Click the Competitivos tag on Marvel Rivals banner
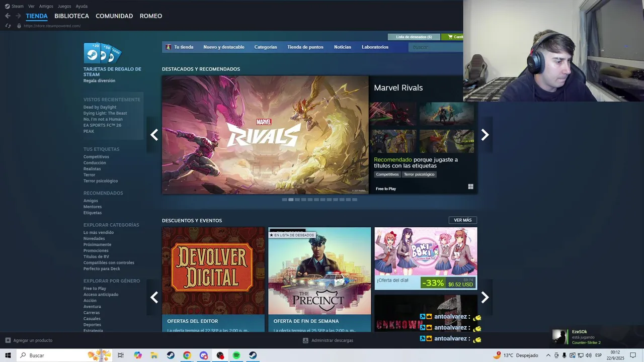 point(387,174)
